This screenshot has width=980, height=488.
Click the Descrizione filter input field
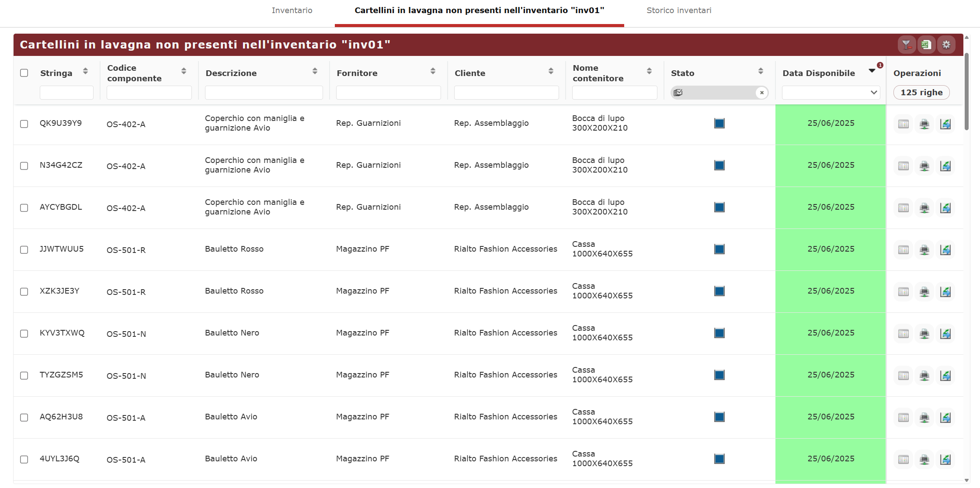[264, 93]
